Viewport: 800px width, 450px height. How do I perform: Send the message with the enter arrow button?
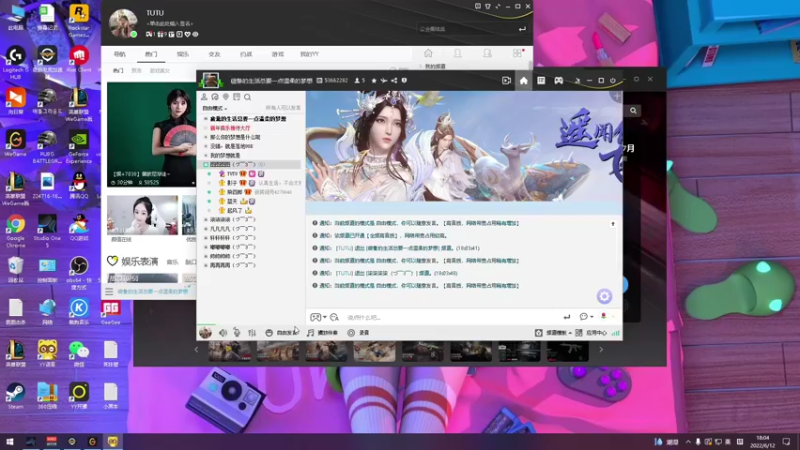click(x=566, y=317)
